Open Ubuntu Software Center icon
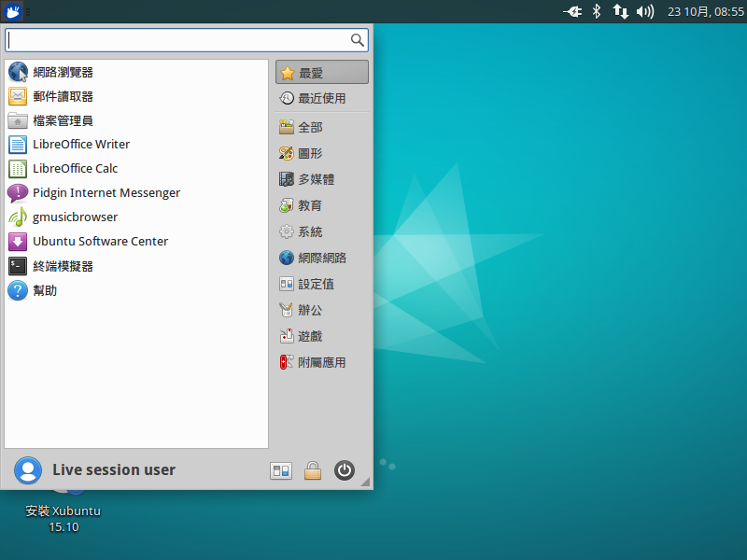 click(18, 242)
